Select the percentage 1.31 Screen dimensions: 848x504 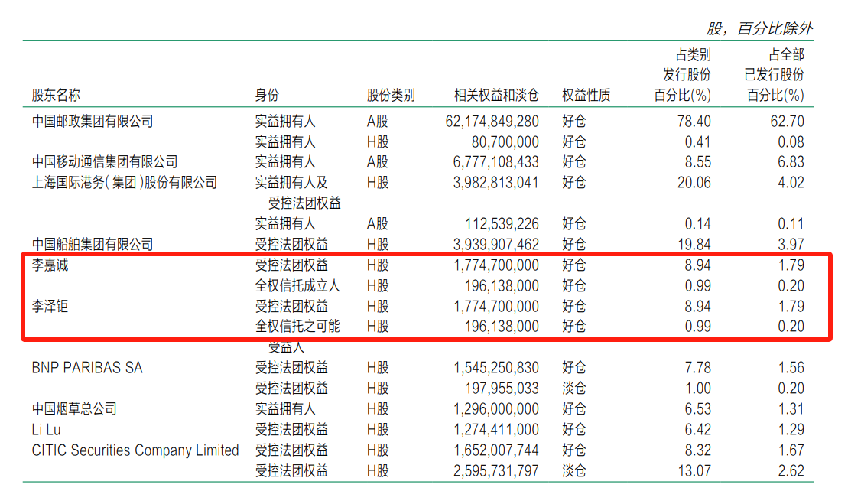click(791, 409)
